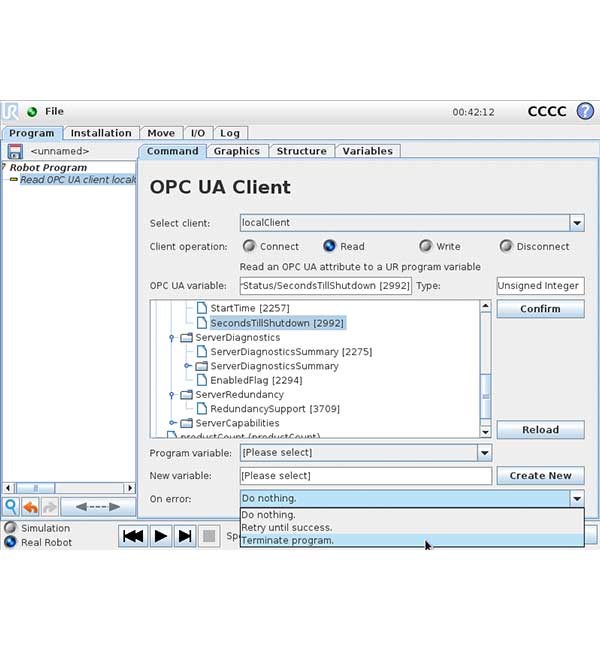Image resolution: width=600 pixels, height=650 pixels.
Task: Select the Disconnect client operation
Action: 506,246
